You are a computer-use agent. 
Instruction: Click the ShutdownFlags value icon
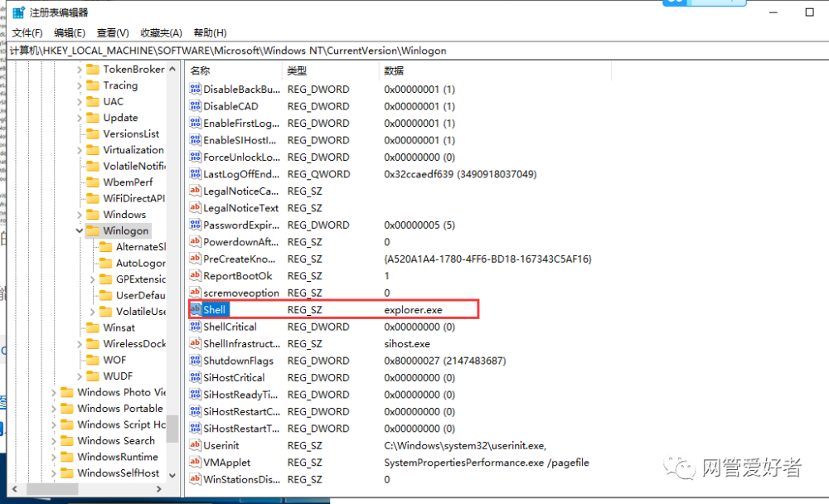tap(195, 360)
